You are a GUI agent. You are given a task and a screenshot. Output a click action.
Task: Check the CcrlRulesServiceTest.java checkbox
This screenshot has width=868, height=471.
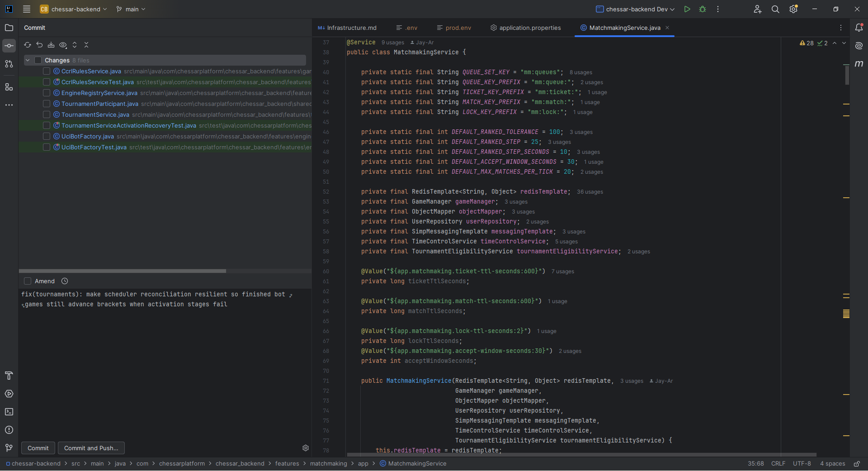(x=47, y=82)
